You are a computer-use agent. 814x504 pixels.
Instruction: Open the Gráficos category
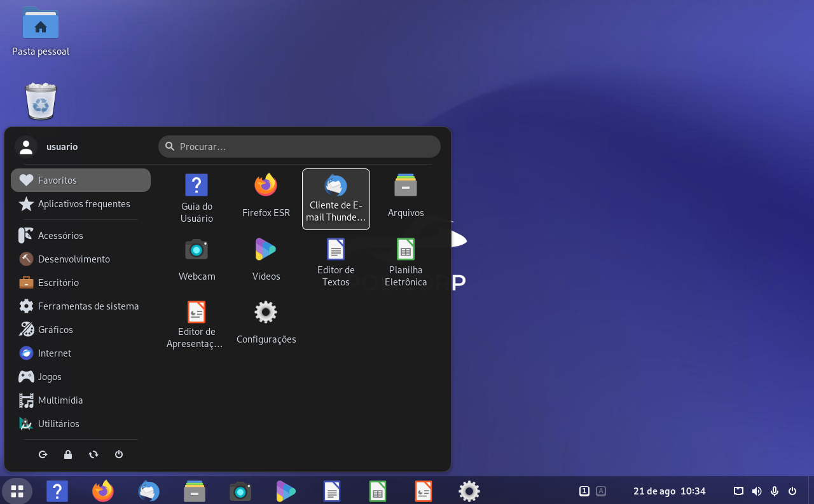81,330
